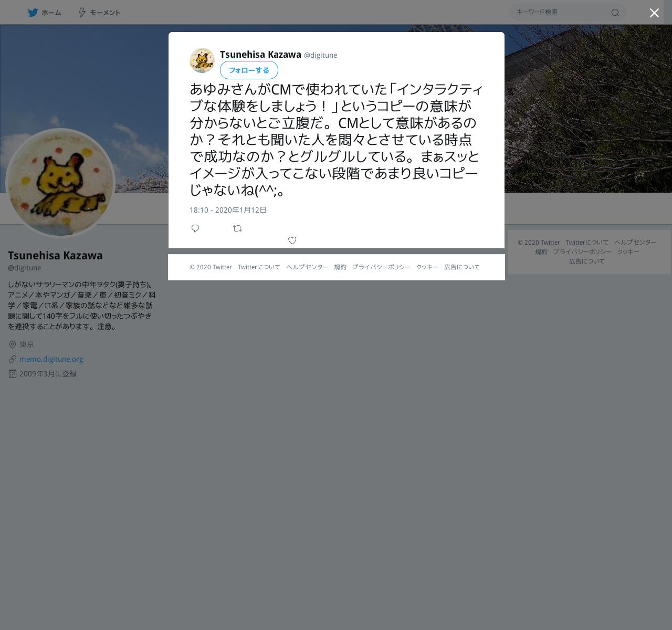Open the large profile picture
672x630 pixels.
(x=60, y=183)
